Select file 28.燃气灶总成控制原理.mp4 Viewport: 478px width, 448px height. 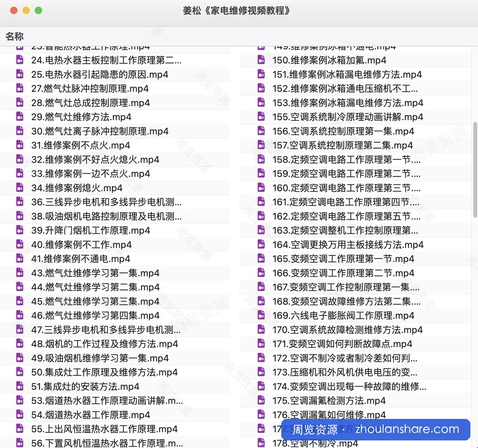(90, 103)
